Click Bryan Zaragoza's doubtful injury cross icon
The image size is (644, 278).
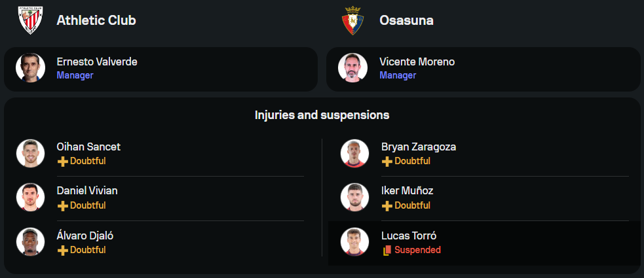coord(387,161)
